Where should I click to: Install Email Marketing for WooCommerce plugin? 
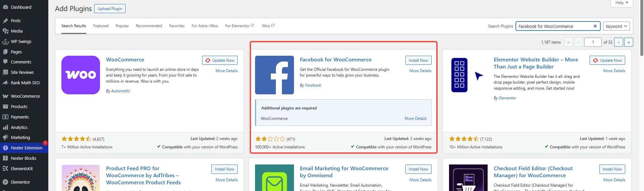pos(418,169)
